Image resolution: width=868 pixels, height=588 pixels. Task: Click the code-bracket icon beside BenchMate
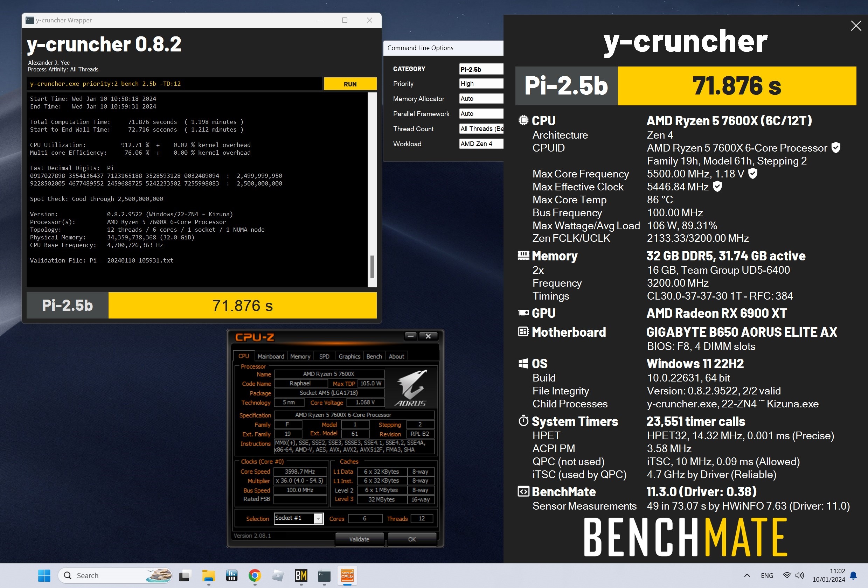click(523, 491)
